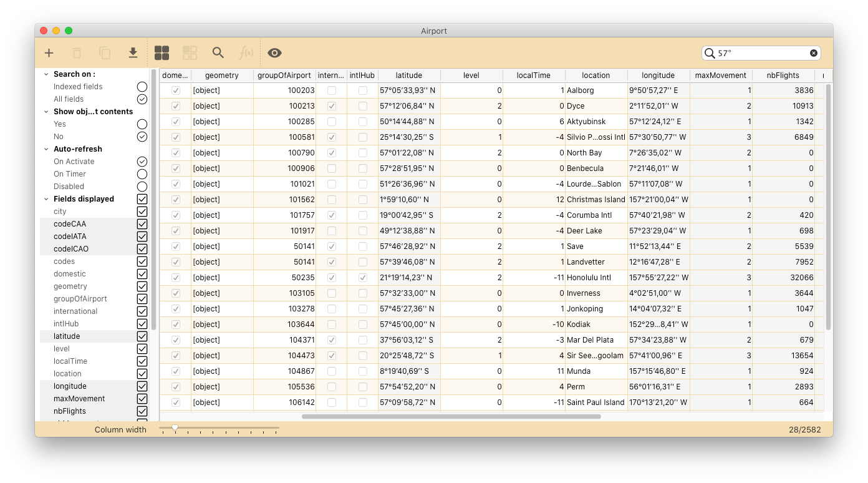
Task: Click the magnifier icon inside search field
Action: pyautogui.click(x=709, y=53)
